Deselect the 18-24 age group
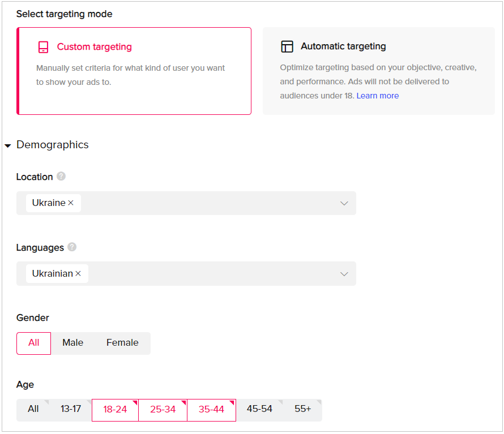Viewport: 504px width, 434px height. click(115, 410)
